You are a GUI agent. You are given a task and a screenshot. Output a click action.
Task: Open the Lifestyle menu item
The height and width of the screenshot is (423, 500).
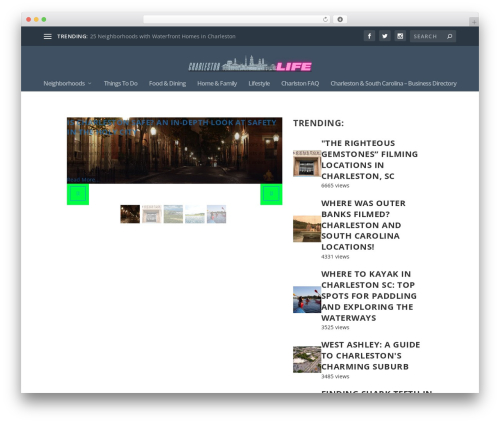259,83
